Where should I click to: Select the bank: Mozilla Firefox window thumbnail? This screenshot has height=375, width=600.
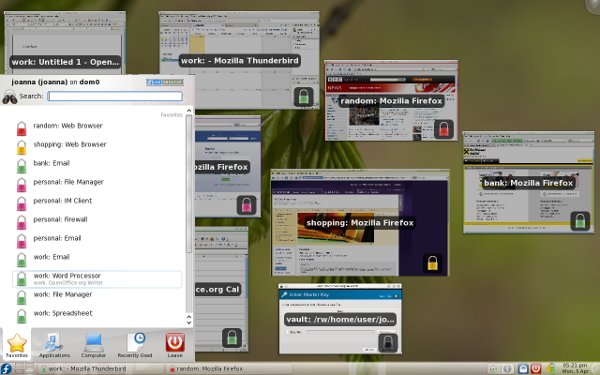point(528,182)
